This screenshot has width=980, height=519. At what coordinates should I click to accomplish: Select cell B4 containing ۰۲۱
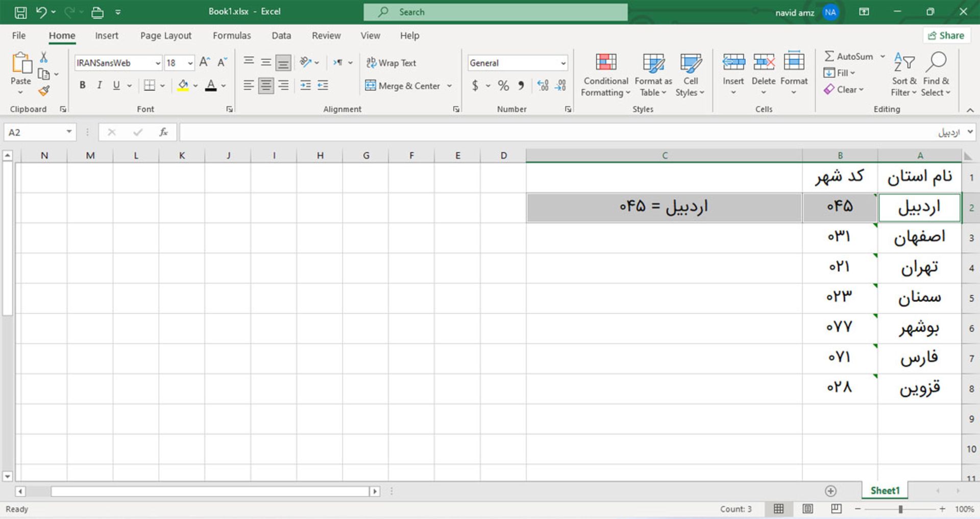coord(840,268)
